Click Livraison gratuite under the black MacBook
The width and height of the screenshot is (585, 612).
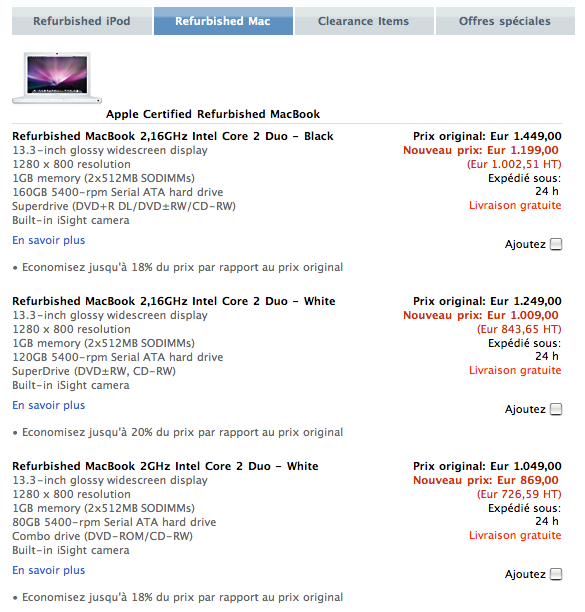(x=515, y=206)
